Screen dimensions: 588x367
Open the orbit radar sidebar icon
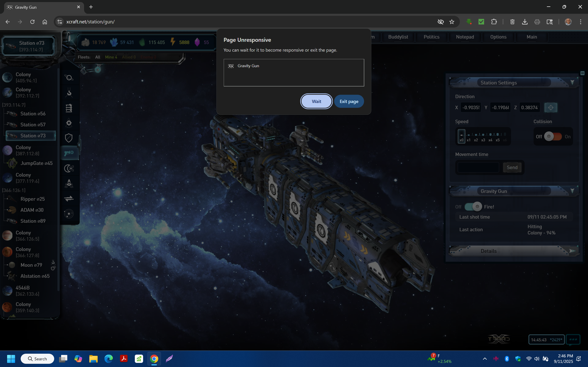(69, 214)
